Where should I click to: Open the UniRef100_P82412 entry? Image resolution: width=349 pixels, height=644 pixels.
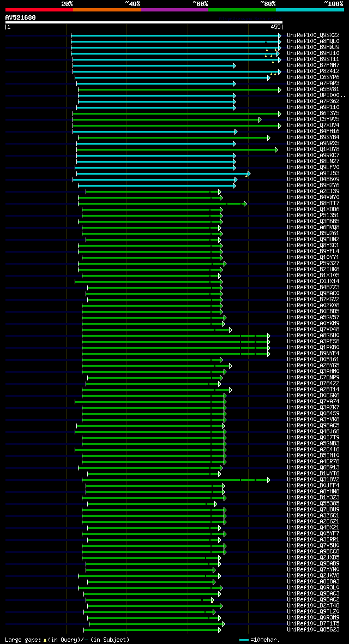[313, 71]
